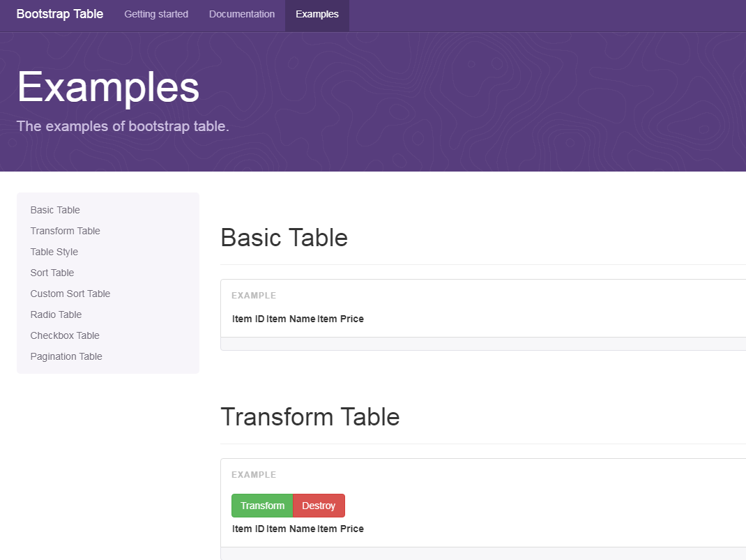Open the Custom Sort Table example
Screen dimensions: 746x560
click(70, 294)
